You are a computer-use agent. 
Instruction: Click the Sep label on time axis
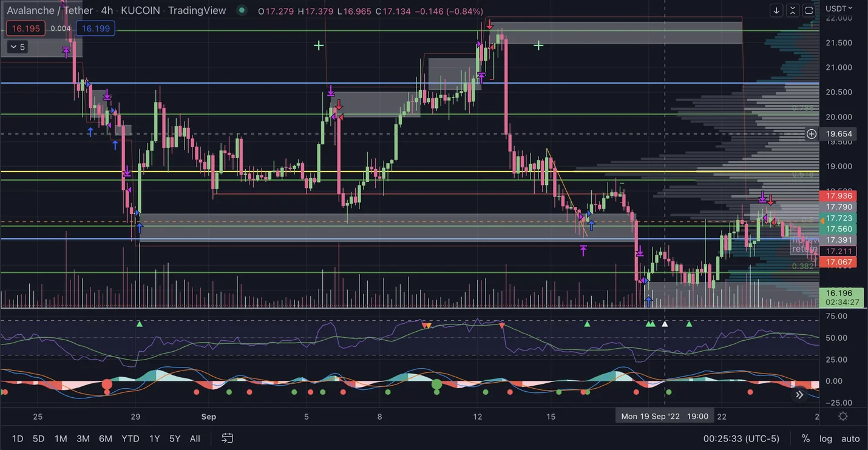tap(209, 417)
